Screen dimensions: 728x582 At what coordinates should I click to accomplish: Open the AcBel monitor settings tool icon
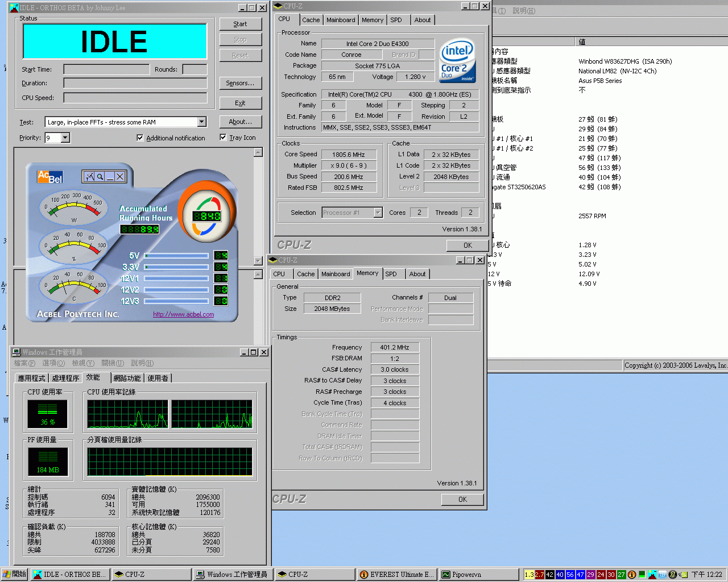tap(89, 177)
